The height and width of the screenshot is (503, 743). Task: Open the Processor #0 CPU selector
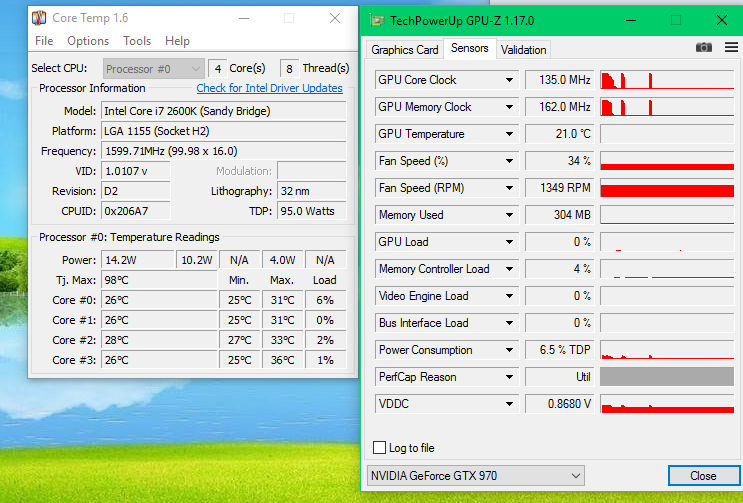[x=154, y=69]
